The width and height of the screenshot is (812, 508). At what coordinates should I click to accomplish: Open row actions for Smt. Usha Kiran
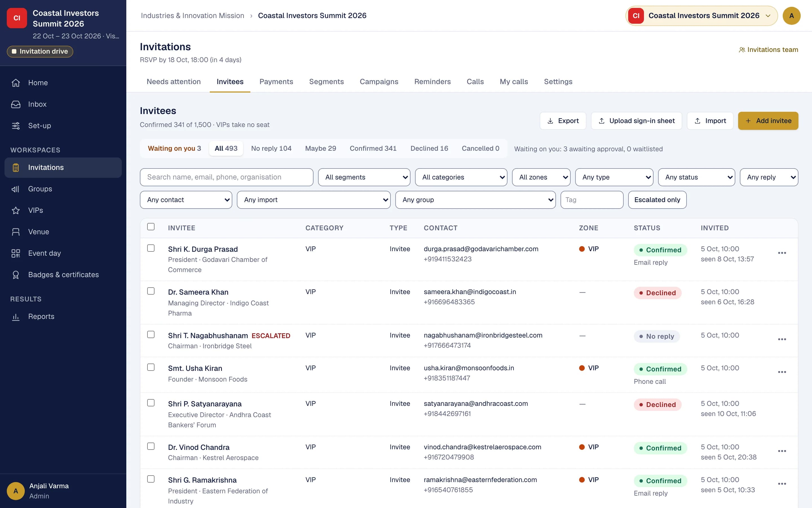coord(782,372)
